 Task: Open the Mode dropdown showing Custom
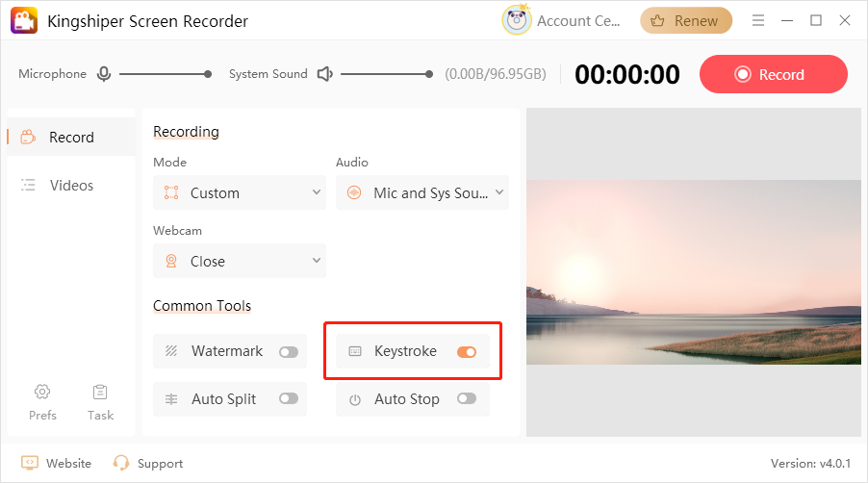[240, 192]
